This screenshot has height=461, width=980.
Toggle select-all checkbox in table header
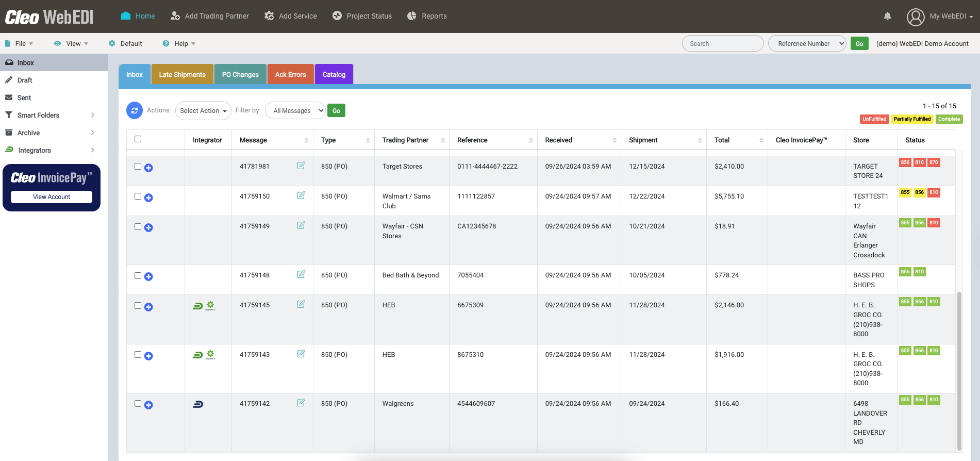point(138,139)
